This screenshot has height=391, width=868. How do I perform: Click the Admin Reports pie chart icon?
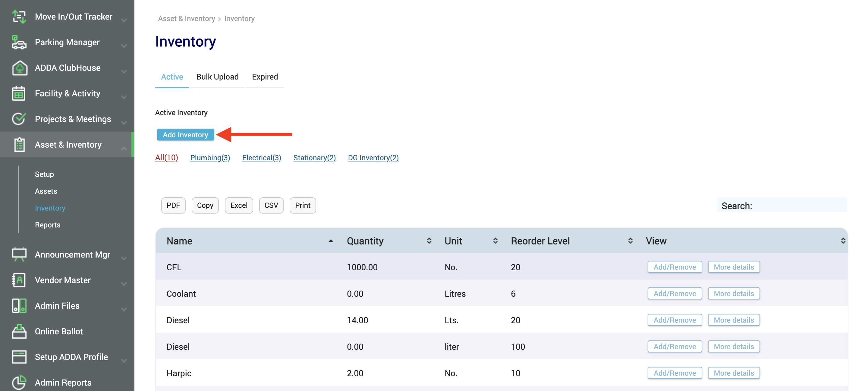tap(19, 382)
